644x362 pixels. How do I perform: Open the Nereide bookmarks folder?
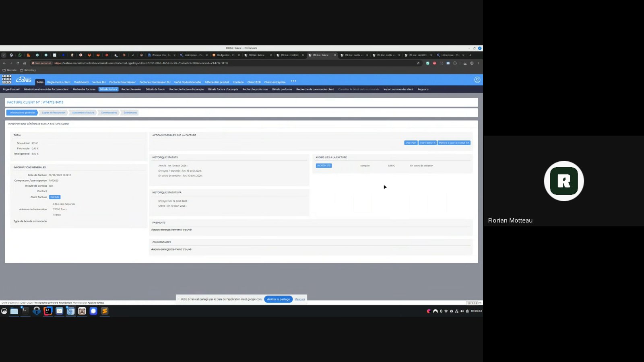(x=10, y=70)
